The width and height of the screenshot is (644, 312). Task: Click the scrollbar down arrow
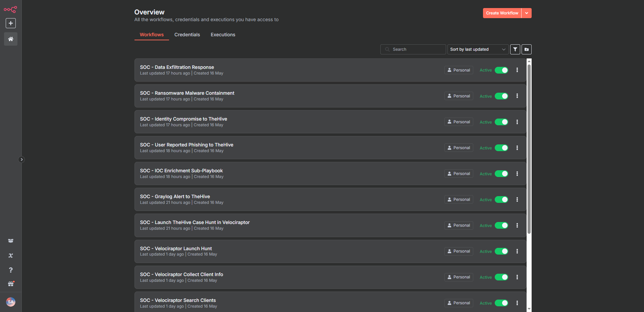point(529,309)
